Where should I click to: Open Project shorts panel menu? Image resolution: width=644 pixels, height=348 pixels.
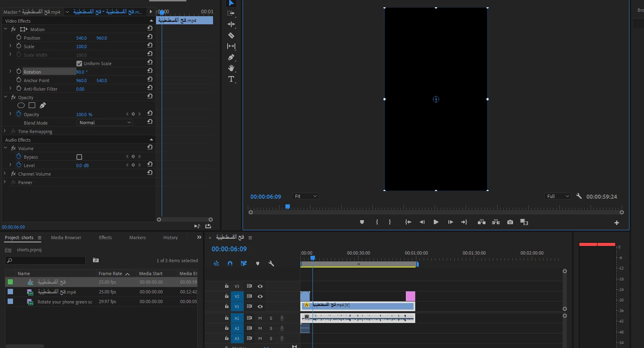pyautogui.click(x=40, y=238)
